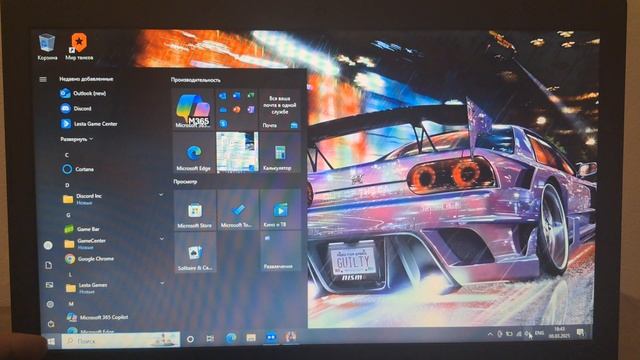Viewport: 640px width, 360px height.
Task: Open File Explorer from the taskbar
Action: coord(251,338)
